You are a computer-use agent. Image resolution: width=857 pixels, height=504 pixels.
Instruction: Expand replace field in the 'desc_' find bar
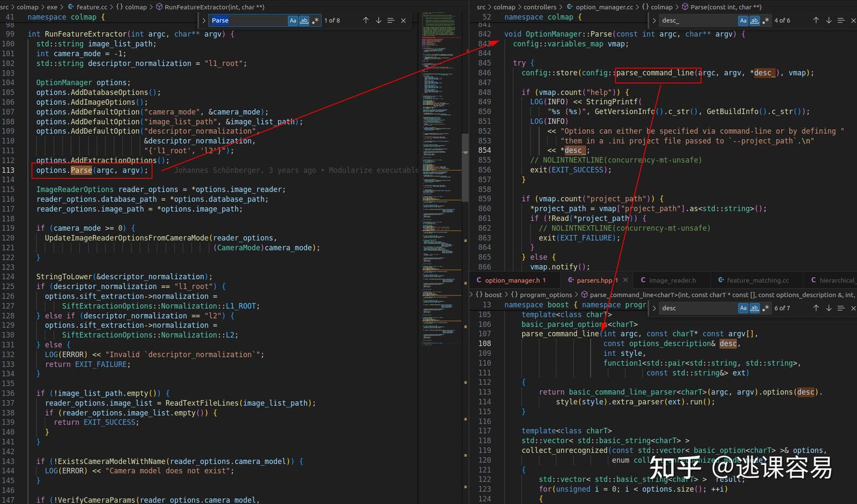click(655, 20)
